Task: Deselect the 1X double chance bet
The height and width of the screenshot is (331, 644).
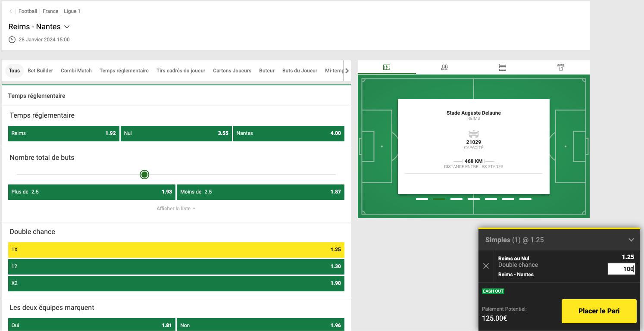Action: [176, 250]
